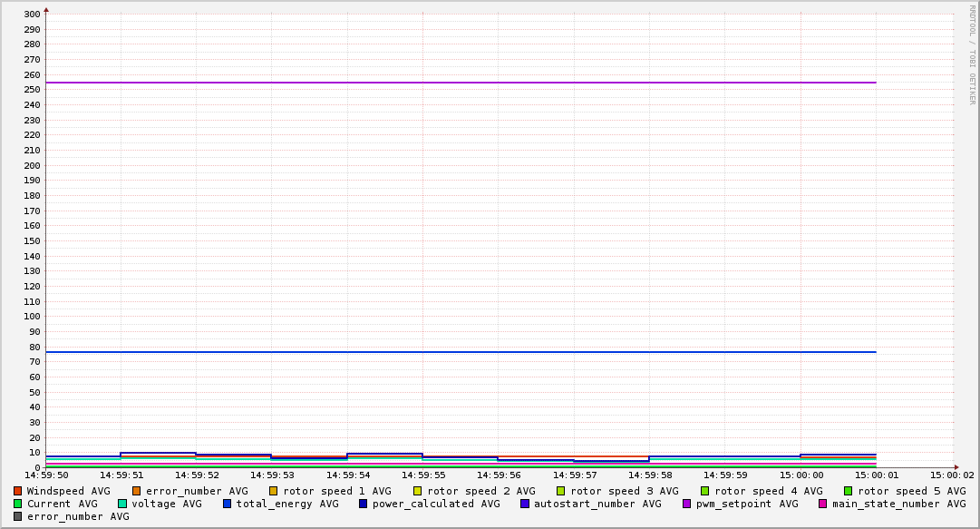Click the 14:59:57 time axis label
Image resolution: width=980 pixels, height=529 pixels.
pyautogui.click(x=575, y=475)
